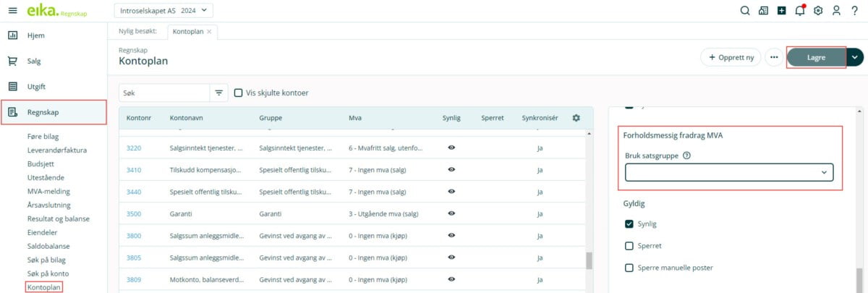
Task: Open the Introselskapet AS 2024 company selector
Action: point(163,10)
